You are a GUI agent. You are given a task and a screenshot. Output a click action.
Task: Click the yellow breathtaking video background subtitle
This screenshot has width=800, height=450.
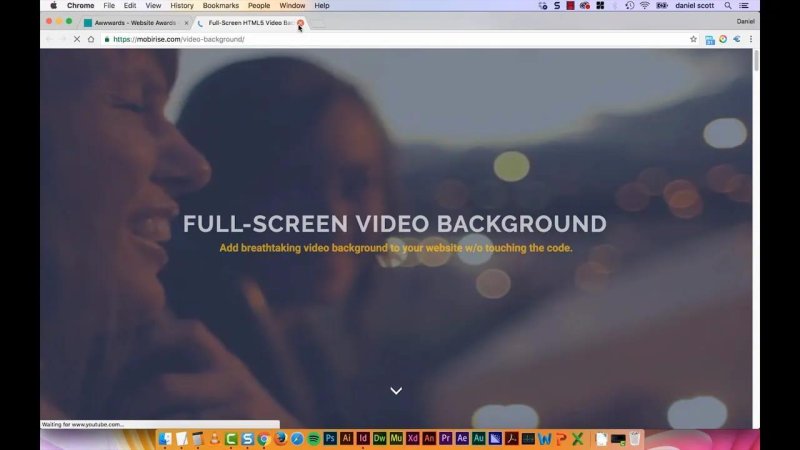tap(396, 248)
